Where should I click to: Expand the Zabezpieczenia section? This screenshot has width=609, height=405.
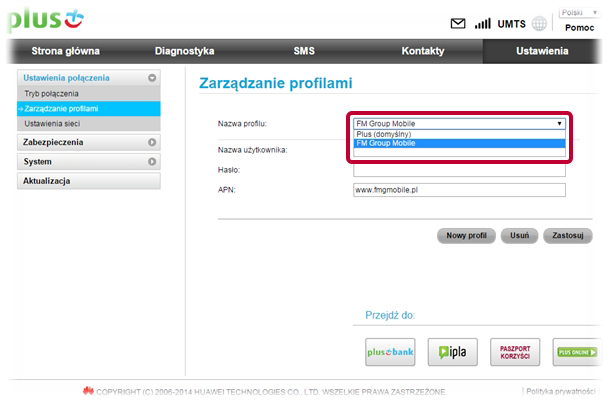tap(89, 142)
